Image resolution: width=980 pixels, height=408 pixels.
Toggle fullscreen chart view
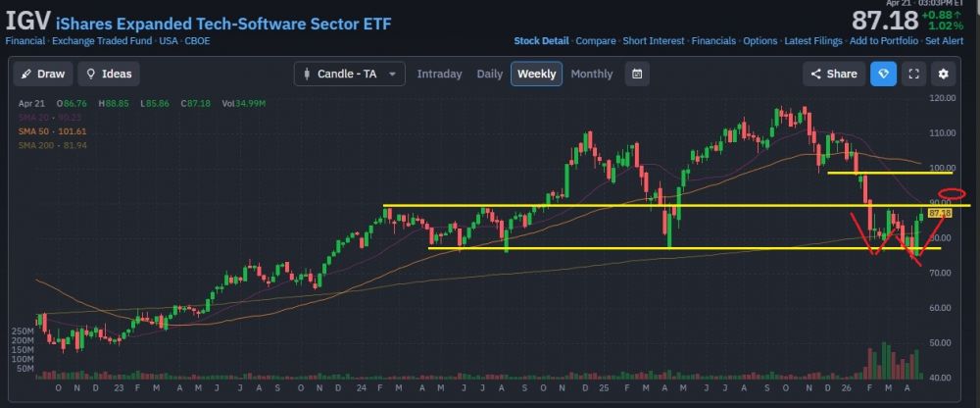click(x=913, y=74)
